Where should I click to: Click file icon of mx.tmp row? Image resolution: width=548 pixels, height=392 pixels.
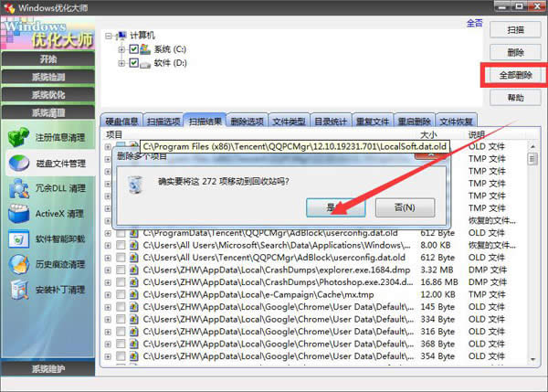pyautogui.click(x=133, y=295)
